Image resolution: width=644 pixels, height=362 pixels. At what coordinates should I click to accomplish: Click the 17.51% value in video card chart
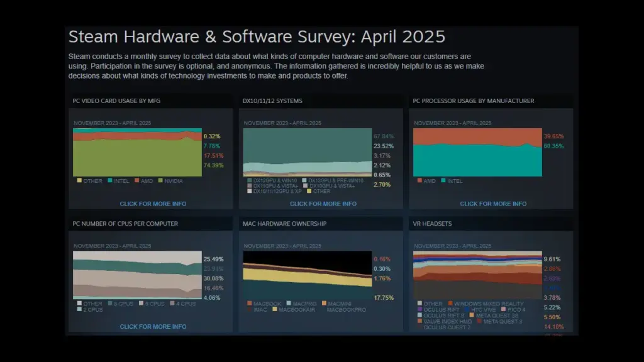click(214, 156)
